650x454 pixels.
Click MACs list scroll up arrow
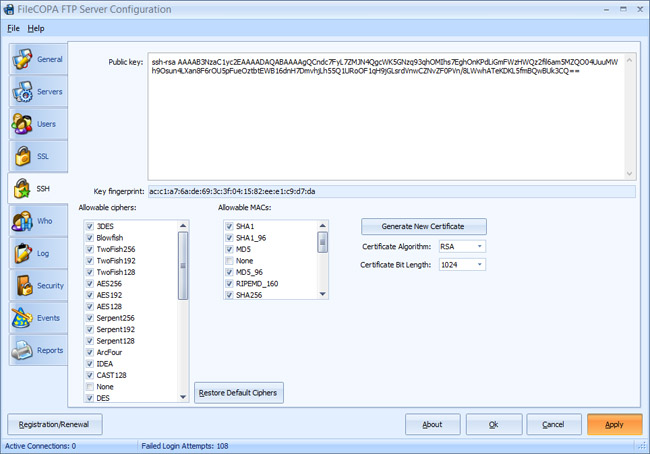(x=323, y=226)
